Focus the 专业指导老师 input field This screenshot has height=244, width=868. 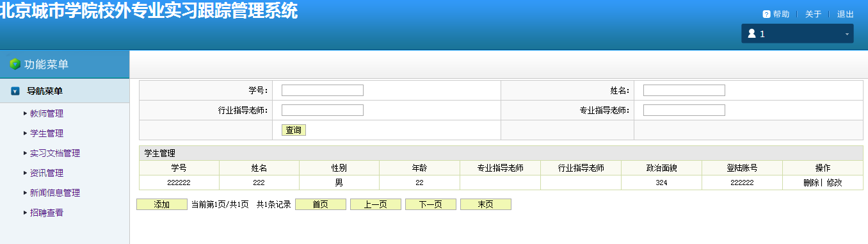pos(684,110)
